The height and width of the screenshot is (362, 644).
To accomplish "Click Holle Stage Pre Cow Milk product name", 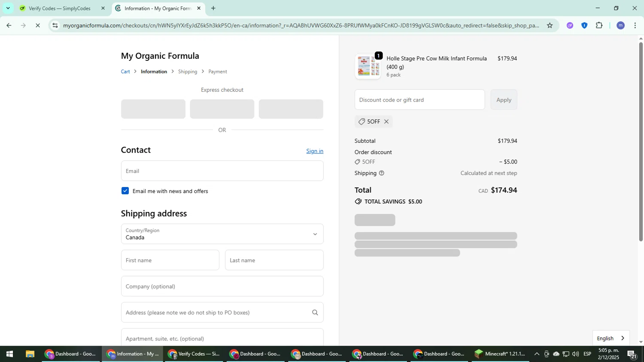I will click(x=437, y=63).
